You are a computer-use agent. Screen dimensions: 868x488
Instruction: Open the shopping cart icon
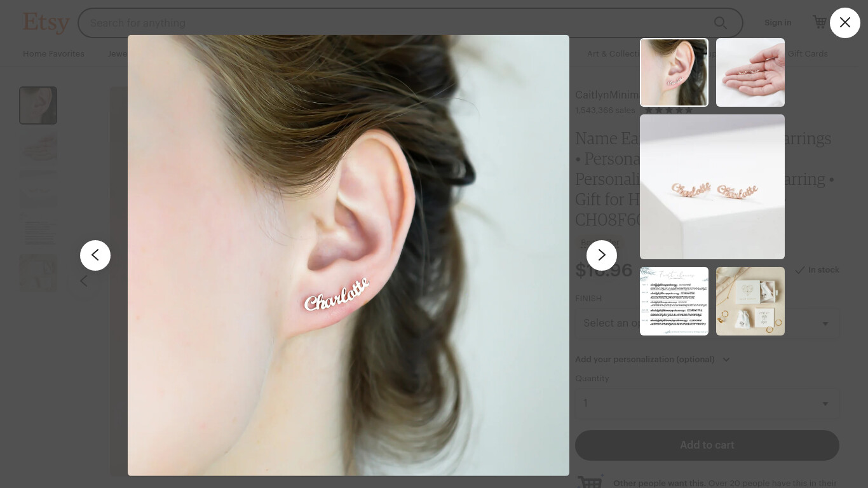coord(820,22)
